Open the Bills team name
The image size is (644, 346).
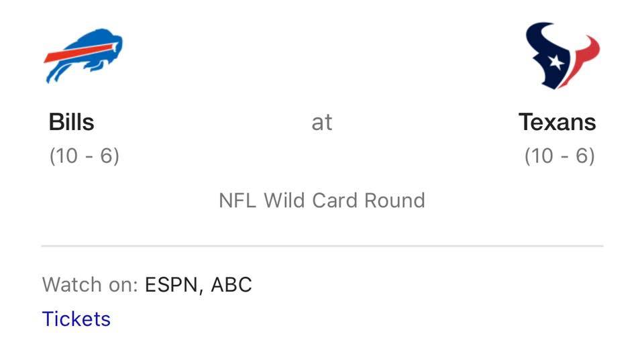tap(71, 122)
